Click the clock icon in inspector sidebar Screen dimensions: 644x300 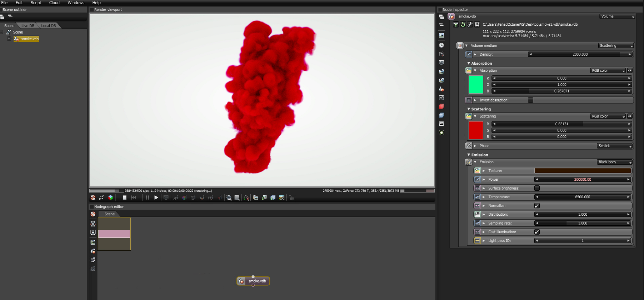(441, 45)
